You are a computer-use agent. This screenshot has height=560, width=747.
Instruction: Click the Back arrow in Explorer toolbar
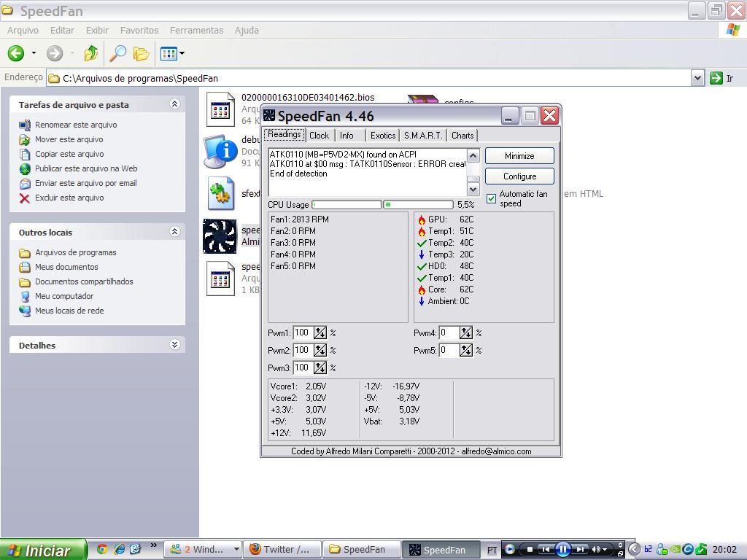pyautogui.click(x=16, y=53)
